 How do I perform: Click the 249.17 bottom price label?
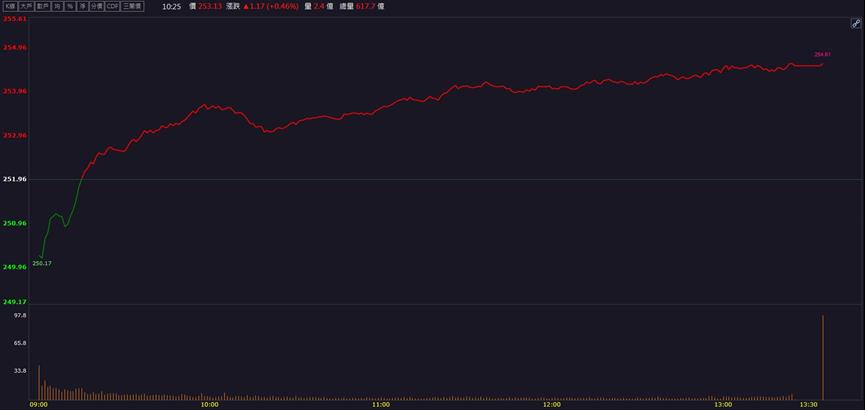[15, 302]
